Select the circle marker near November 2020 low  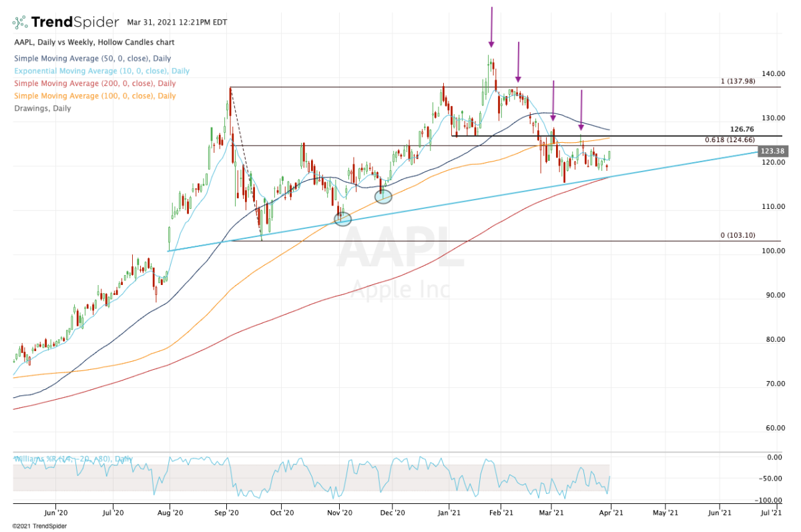click(342, 219)
